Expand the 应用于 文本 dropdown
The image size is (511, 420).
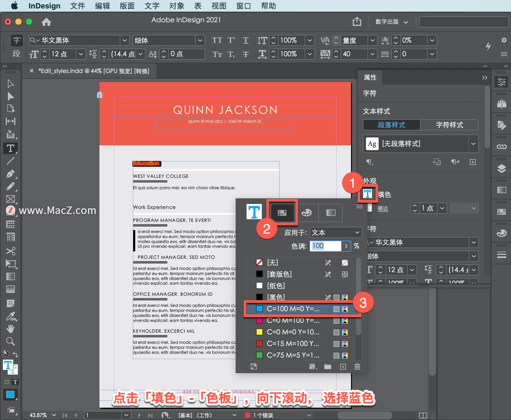tap(336, 233)
